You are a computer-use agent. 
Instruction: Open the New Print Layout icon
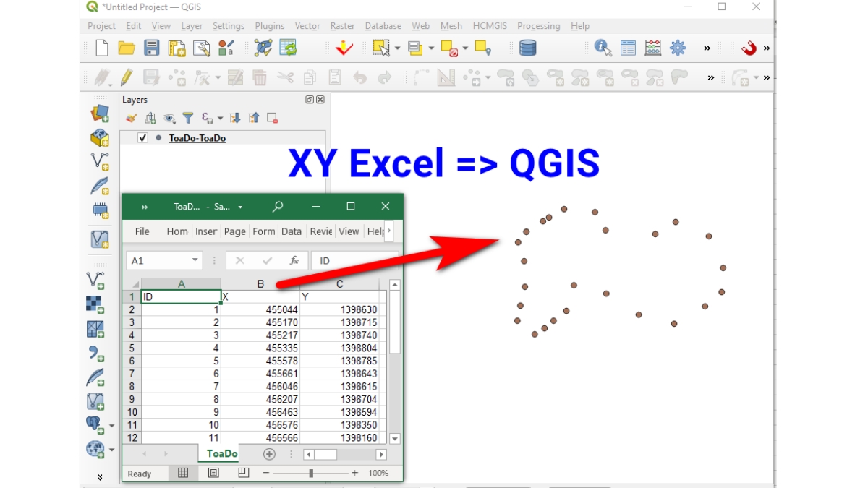pyautogui.click(x=176, y=48)
